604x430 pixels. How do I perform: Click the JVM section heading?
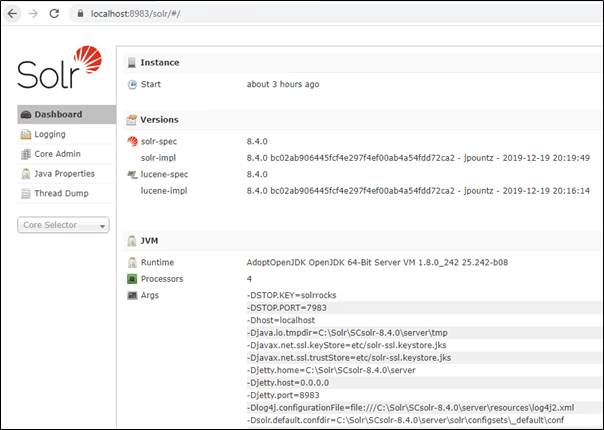point(149,241)
